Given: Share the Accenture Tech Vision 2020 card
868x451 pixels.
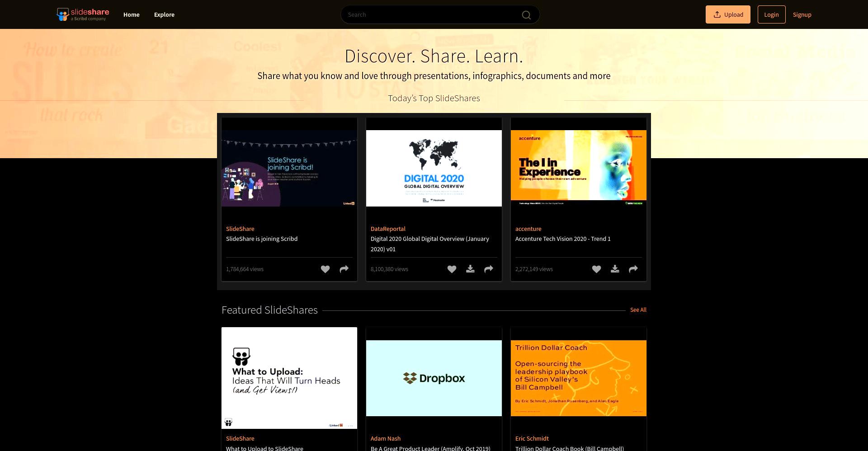Looking at the screenshot, I should click(633, 269).
